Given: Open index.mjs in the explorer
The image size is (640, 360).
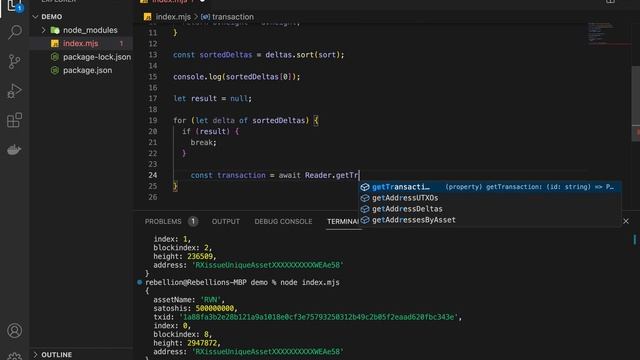Looking at the screenshot, I should 80,43.
